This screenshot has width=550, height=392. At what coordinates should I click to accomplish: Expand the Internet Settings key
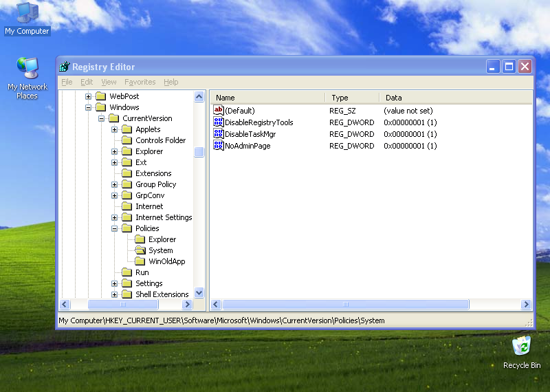pos(114,217)
